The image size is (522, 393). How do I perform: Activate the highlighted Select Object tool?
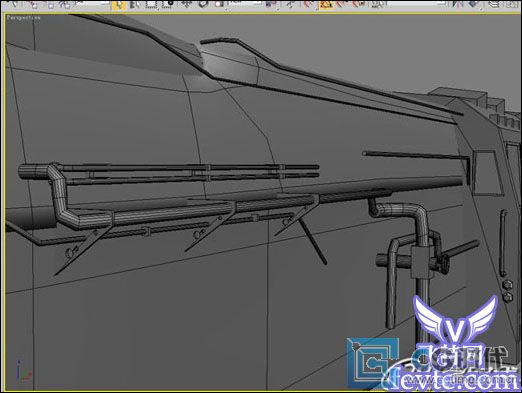click(x=119, y=5)
